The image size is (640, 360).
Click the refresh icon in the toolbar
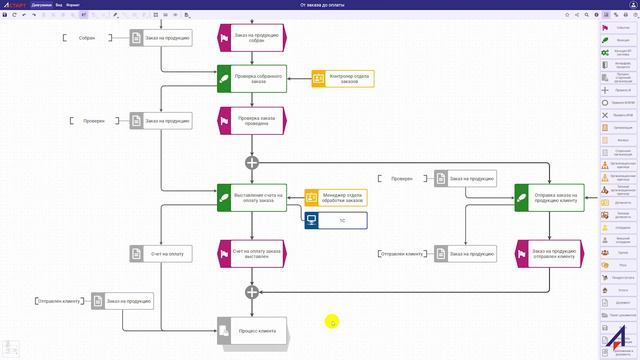14,15
